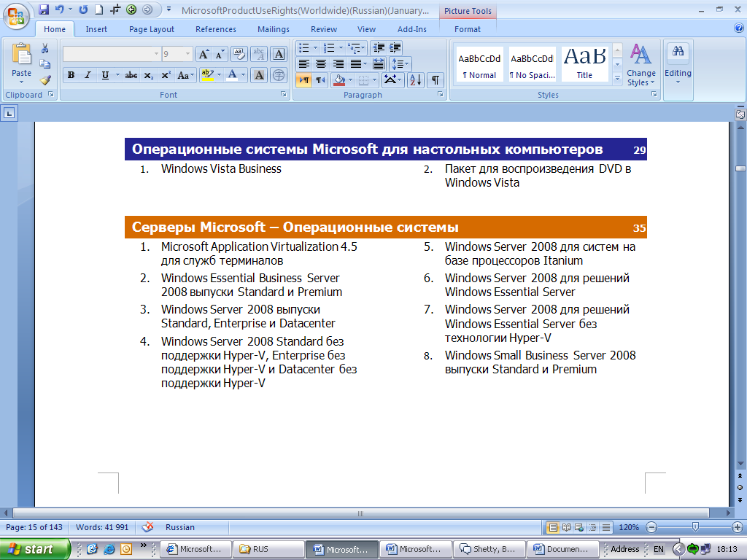
Task: Open the Paste options arrow
Action: (x=21, y=82)
